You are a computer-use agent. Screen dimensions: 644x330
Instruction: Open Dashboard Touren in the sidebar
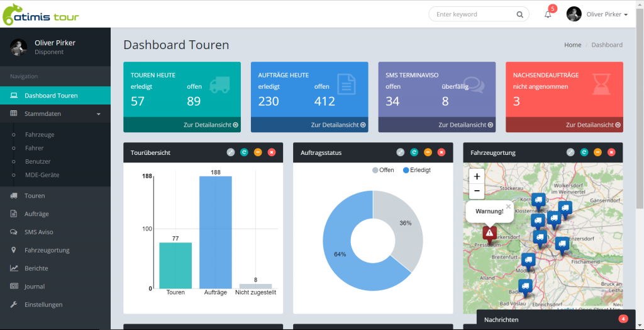pyautogui.click(x=55, y=96)
